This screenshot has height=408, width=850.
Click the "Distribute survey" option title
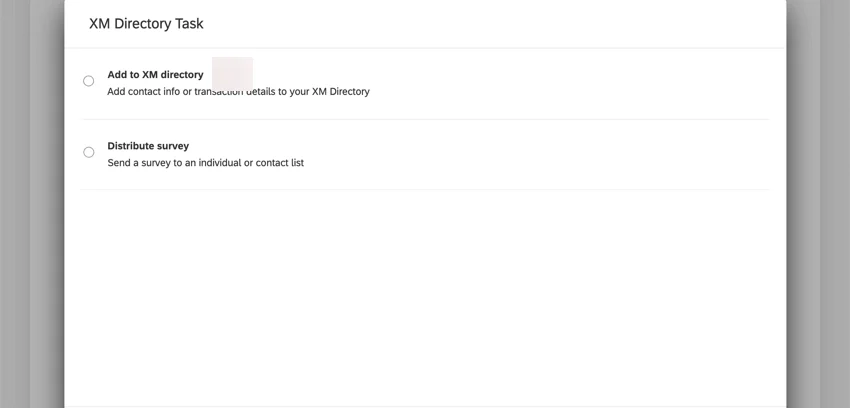(148, 146)
